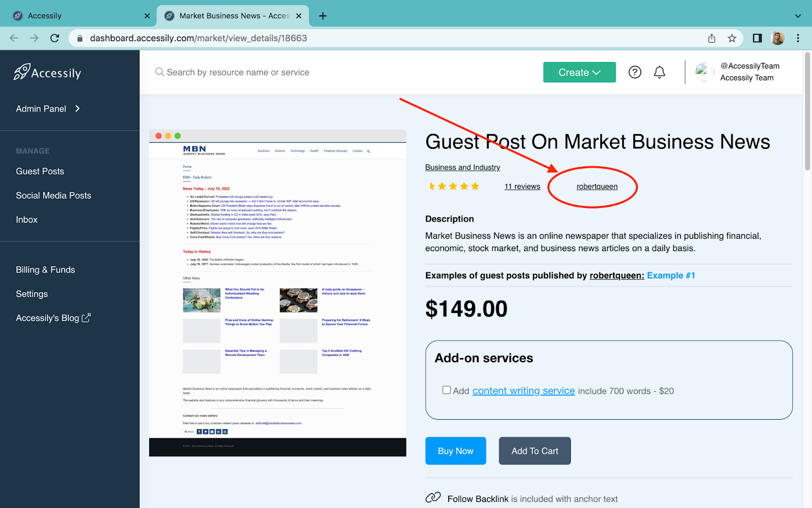Open a new browser tab
The width and height of the screenshot is (812, 508).
click(323, 16)
